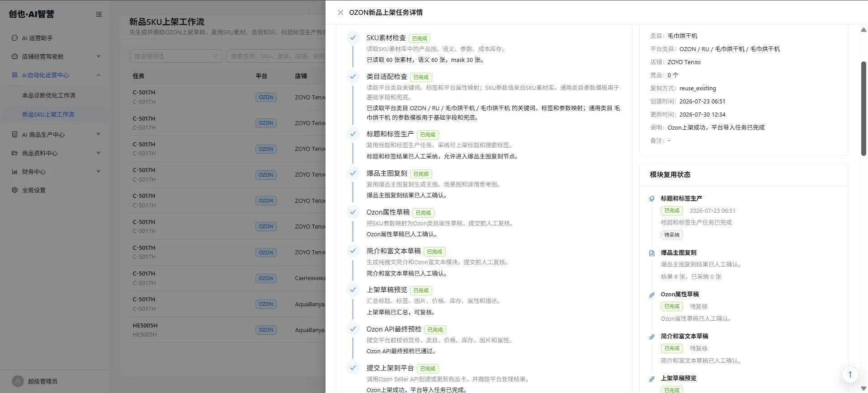This screenshot has height=393, width=868.
Task: Click the 待采纳 tag under 标题和标签生产
Action: coord(672,235)
